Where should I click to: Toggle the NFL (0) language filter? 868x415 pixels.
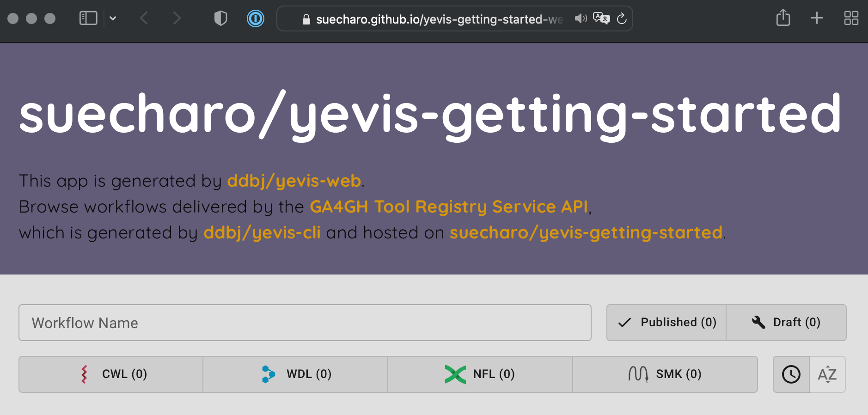click(480, 374)
